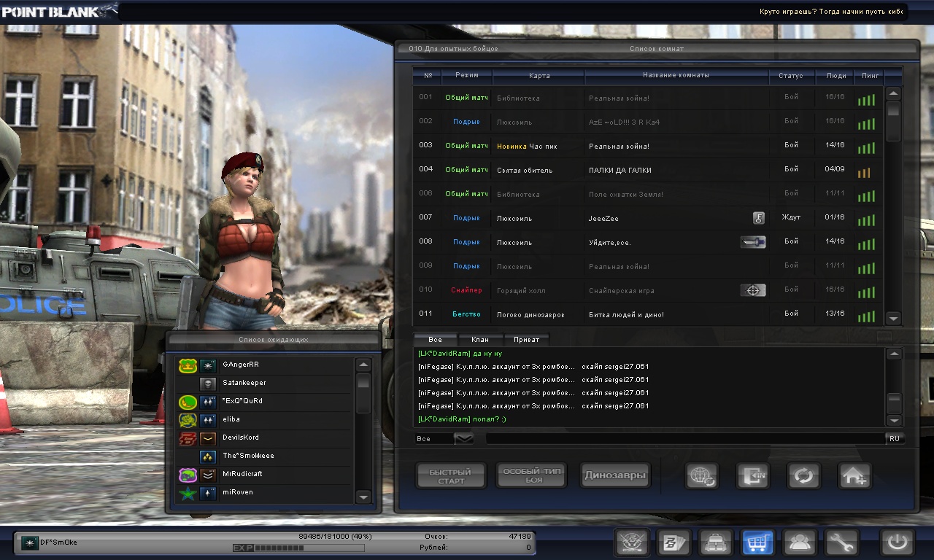The height and width of the screenshot is (560, 934).
Task: Select room 011 'Битва людей и дино!'
Action: pos(648,314)
